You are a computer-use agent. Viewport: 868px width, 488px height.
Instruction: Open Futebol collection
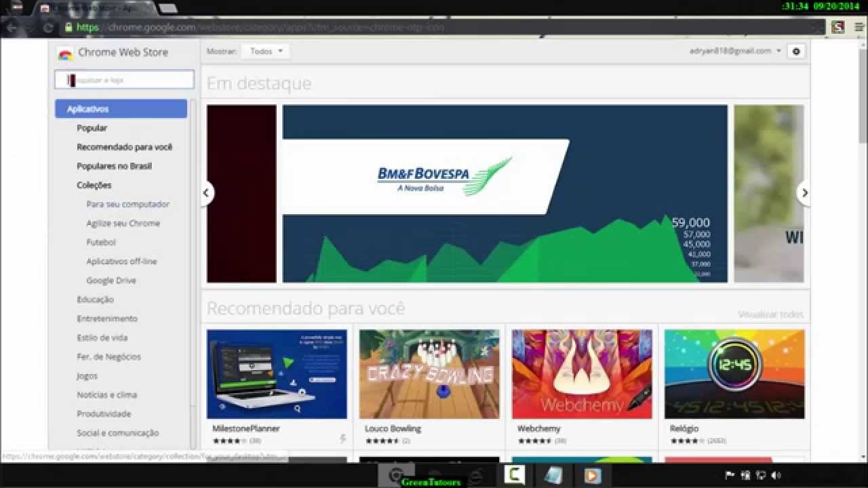click(100, 242)
